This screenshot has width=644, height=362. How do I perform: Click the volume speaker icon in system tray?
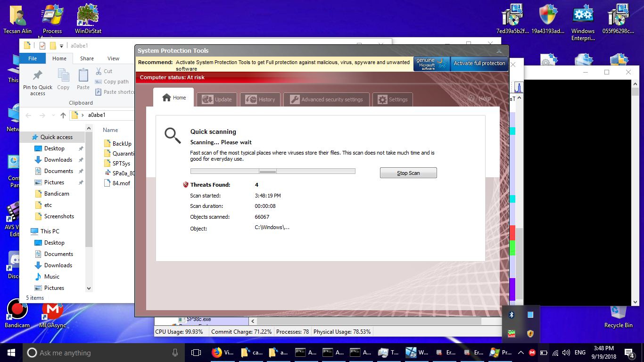coord(566,353)
